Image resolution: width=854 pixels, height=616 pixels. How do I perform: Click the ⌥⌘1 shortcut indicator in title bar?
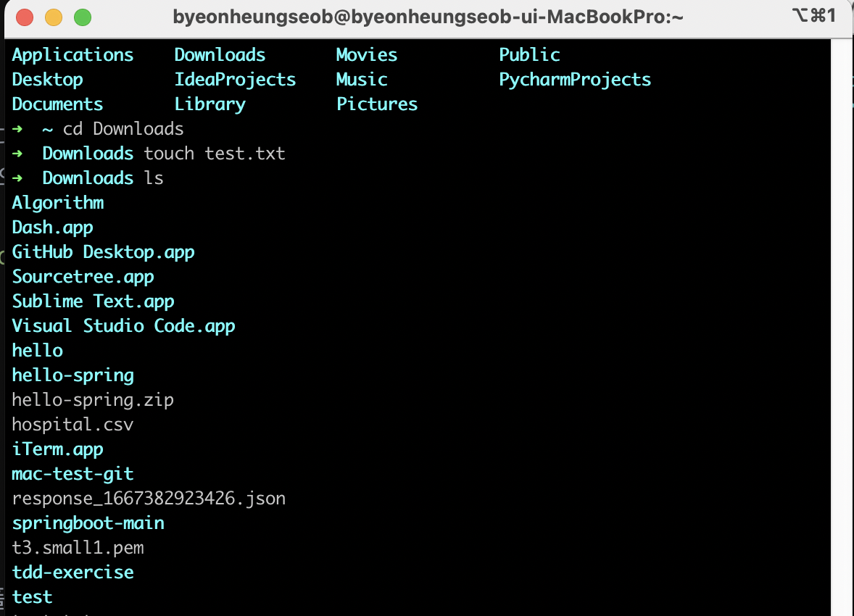coord(813,15)
